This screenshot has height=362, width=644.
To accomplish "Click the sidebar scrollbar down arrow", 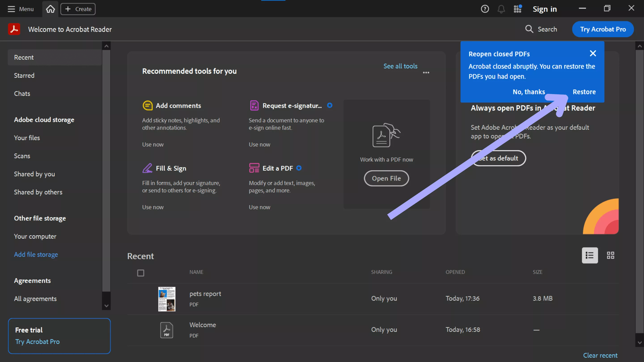I will click(106, 306).
